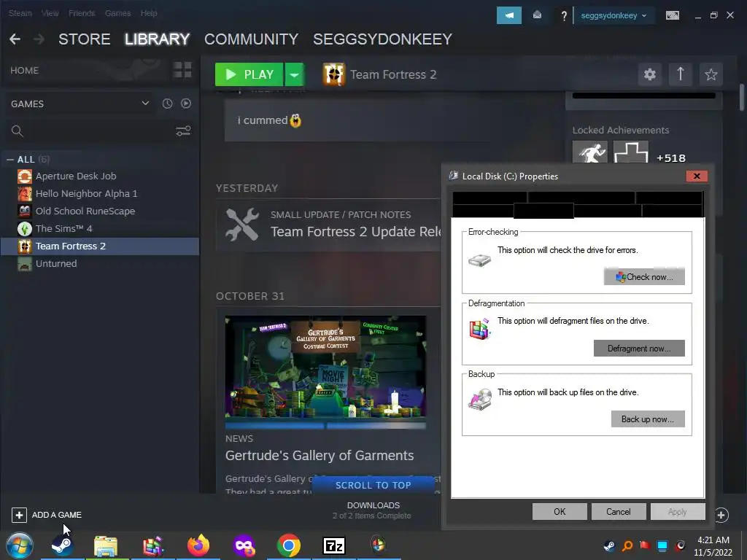Screen dimensions: 747x560
Task: Click Cancel in the Properties dialog
Action: (x=619, y=512)
